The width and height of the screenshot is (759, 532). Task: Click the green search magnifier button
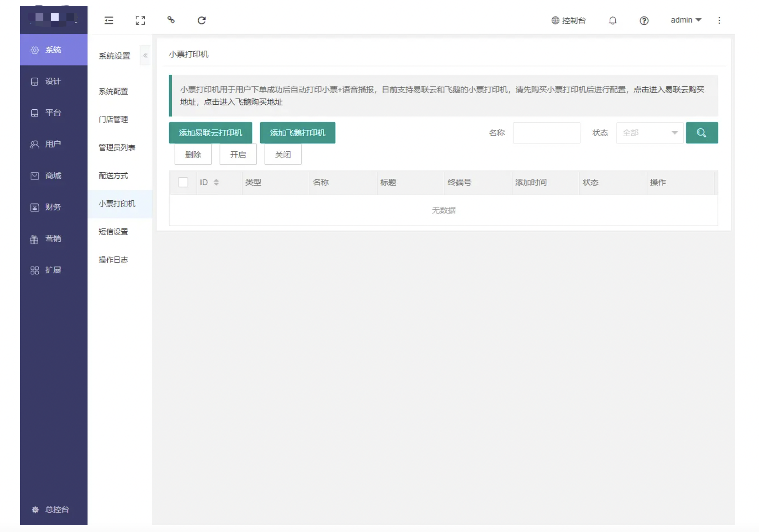701,133
